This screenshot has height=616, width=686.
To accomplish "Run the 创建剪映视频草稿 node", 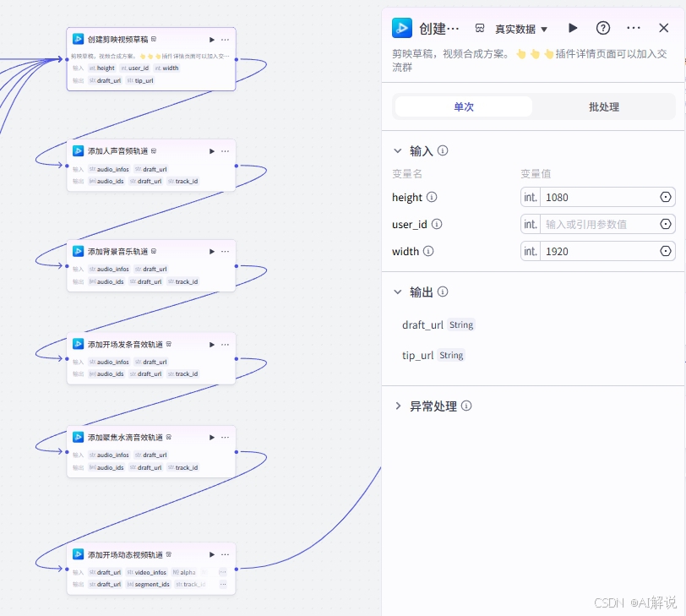I will coord(212,40).
